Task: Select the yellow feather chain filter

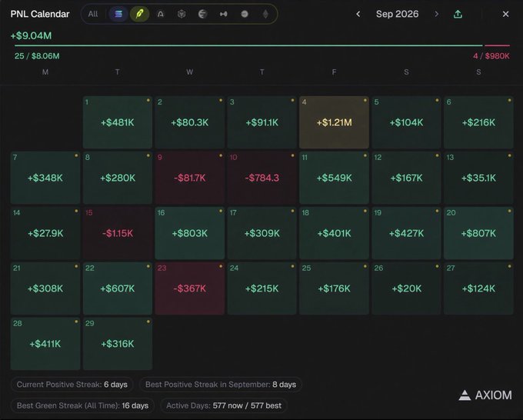Action: click(x=139, y=14)
